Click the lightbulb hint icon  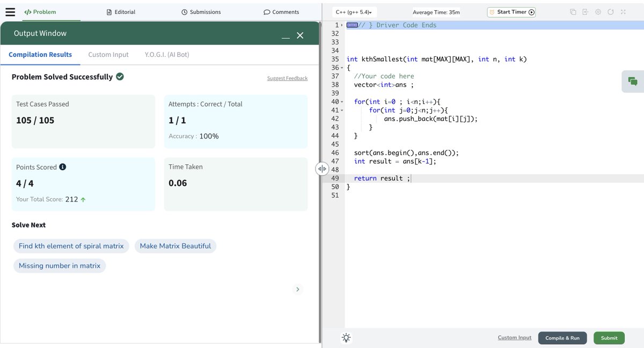[x=346, y=338]
